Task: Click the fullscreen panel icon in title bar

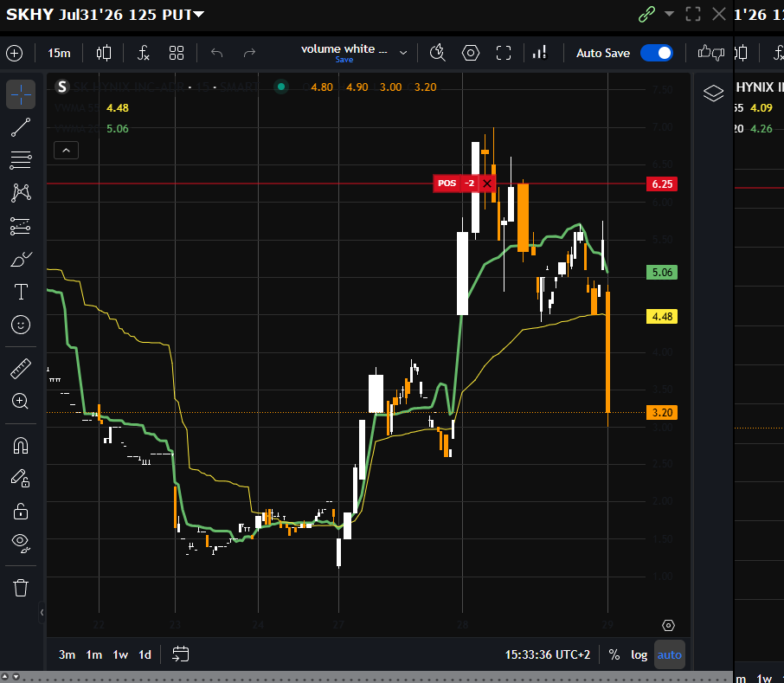Action: (693, 14)
